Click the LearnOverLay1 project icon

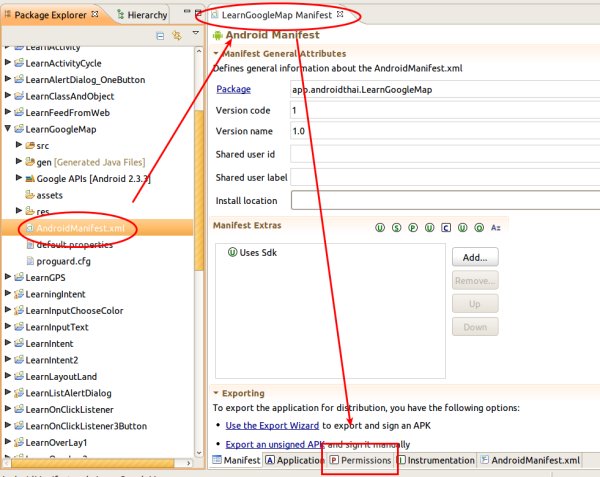tap(19, 442)
